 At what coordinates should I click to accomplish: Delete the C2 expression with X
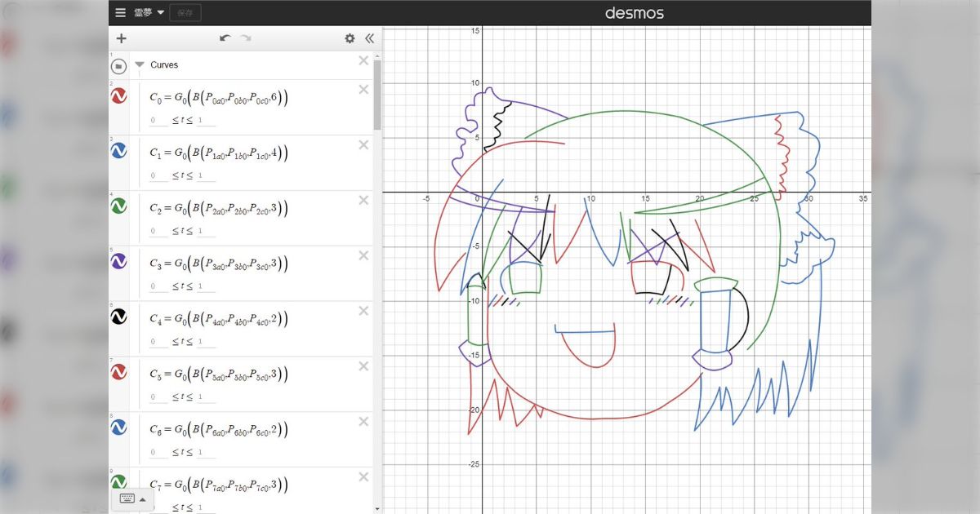click(363, 200)
